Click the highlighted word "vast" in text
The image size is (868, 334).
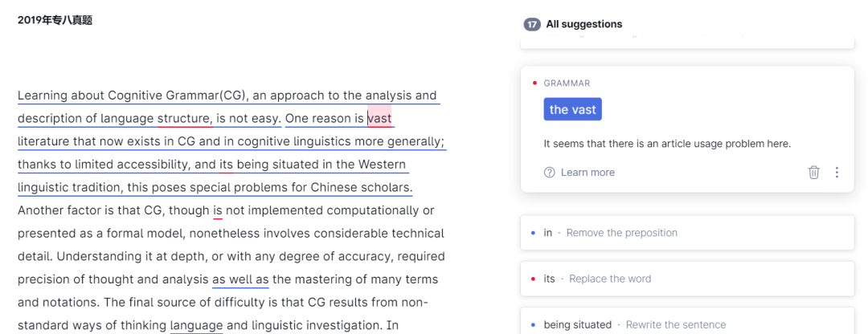380,119
